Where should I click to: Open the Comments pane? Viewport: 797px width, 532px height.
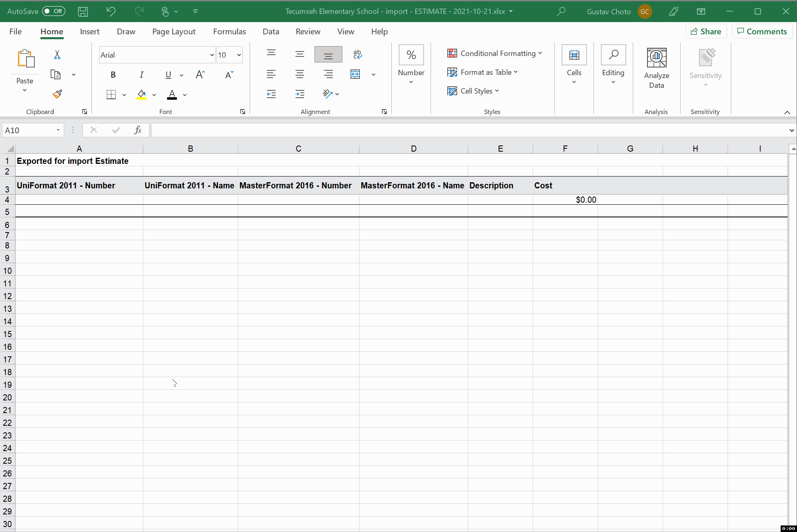point(761,31)
